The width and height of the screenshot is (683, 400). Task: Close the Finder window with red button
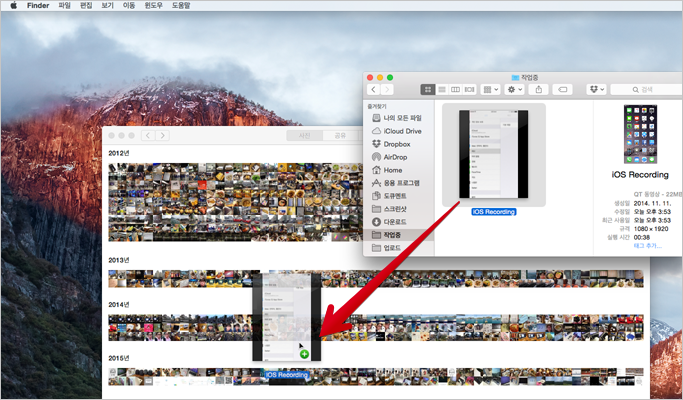370,78
